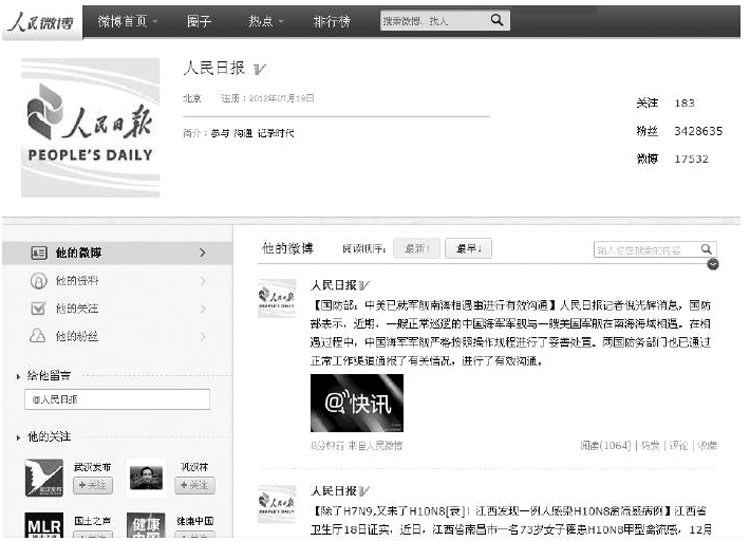Select 他的微博 in the sidebar

click(117, 253)
